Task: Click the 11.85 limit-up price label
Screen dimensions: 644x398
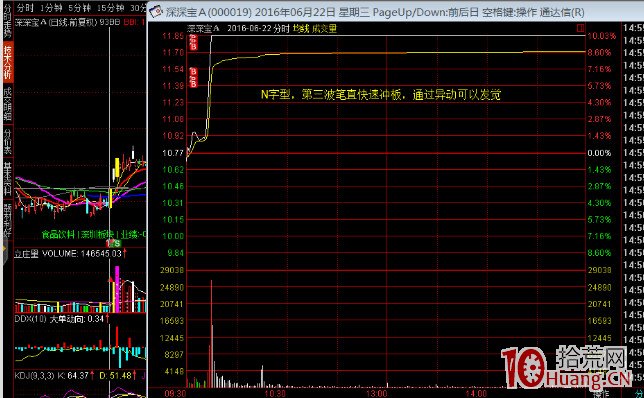Action: click(173, 36)
